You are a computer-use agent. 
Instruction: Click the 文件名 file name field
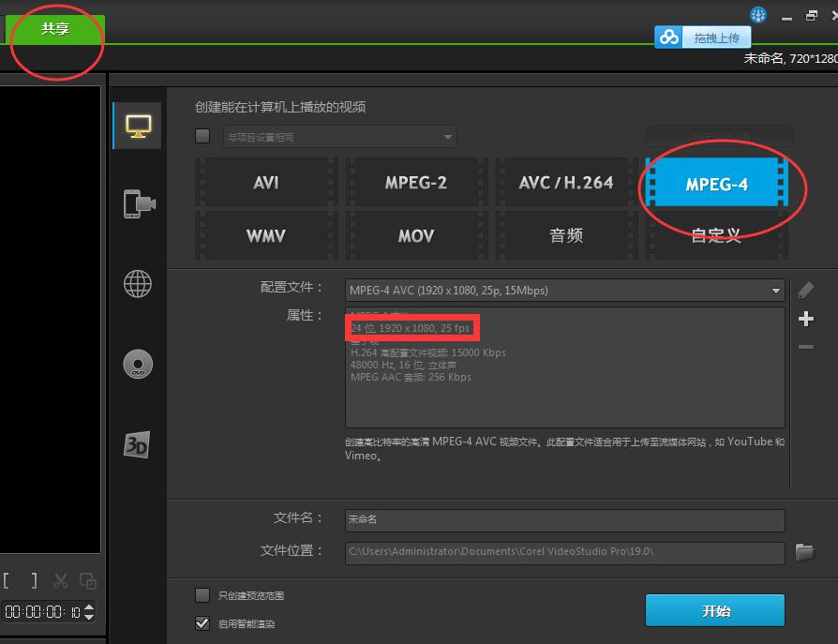point(565,519)
